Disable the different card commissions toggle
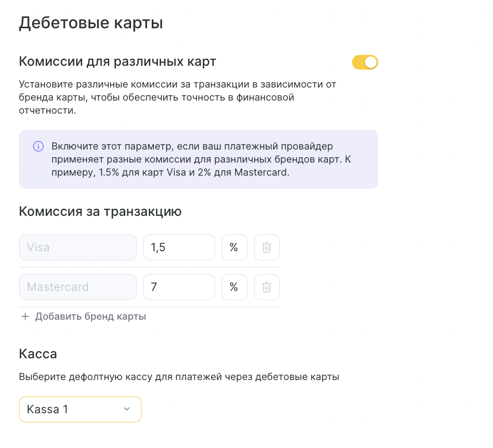This screenshot has width=493, height=448. pyautogui.click(x=365, y=63)
